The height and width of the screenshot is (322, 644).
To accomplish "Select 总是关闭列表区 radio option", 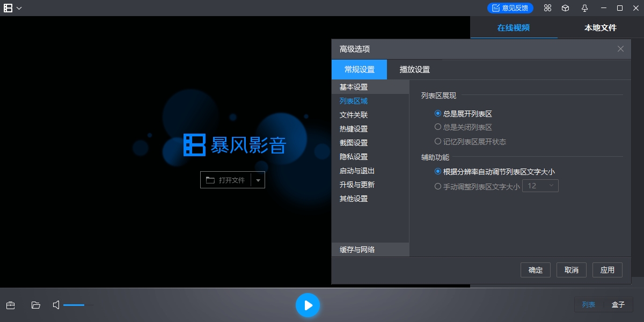I will coord(438,128).
